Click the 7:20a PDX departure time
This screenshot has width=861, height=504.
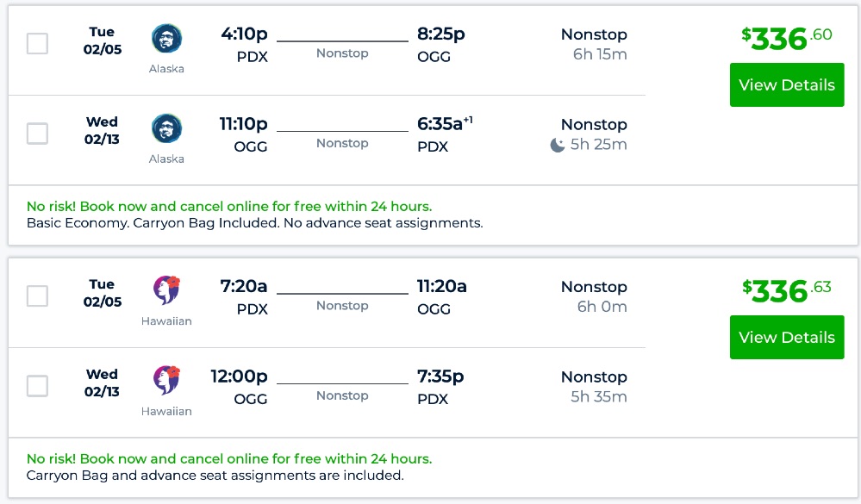pyautogui.click(x=244, y=287)
